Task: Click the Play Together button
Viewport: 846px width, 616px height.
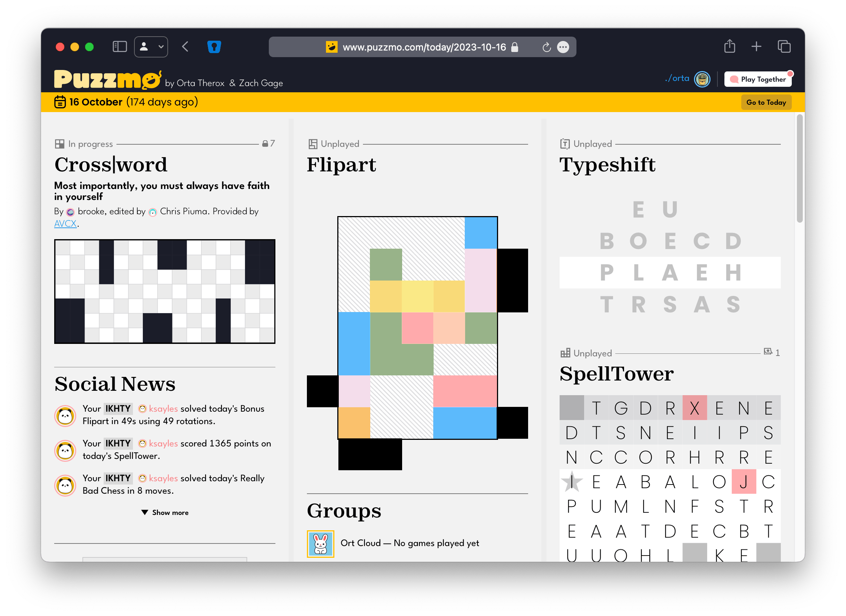Action: click(758, 79)
